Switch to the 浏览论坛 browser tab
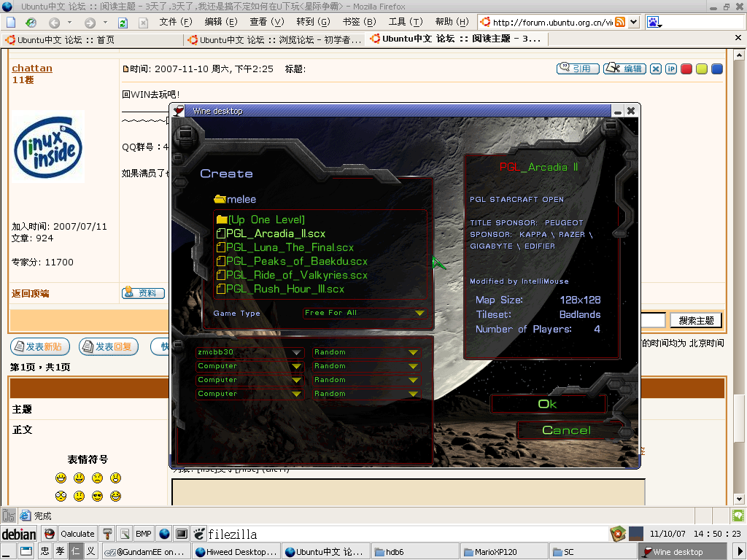Viewport: 747px width, 560px height. (x=274, y=40)
